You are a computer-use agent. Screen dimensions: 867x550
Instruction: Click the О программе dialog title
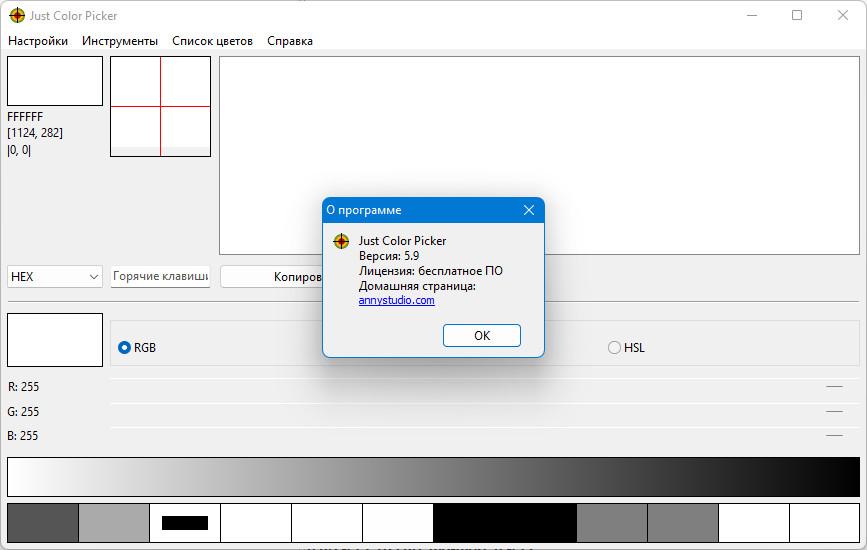(x=363, y=210)
